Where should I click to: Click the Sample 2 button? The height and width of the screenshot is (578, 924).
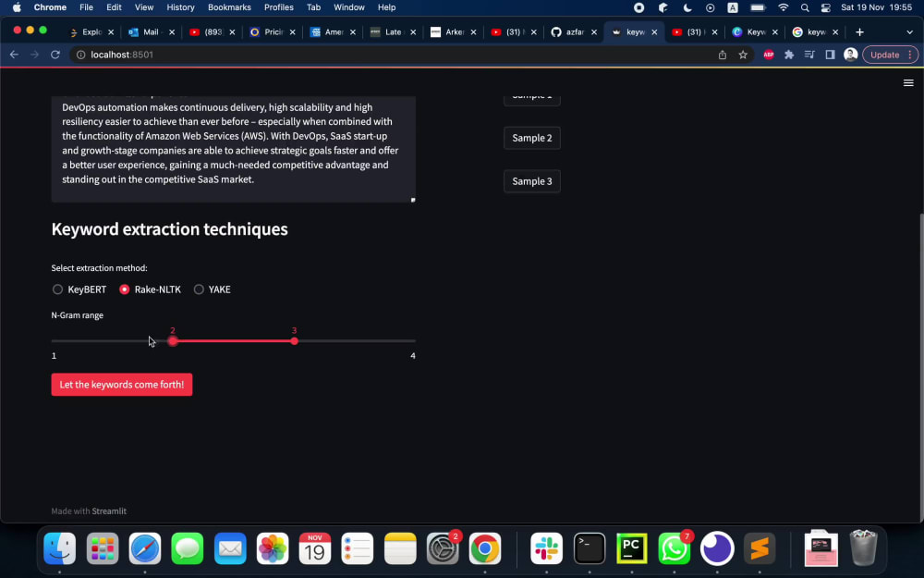click(x=531, y=137)
